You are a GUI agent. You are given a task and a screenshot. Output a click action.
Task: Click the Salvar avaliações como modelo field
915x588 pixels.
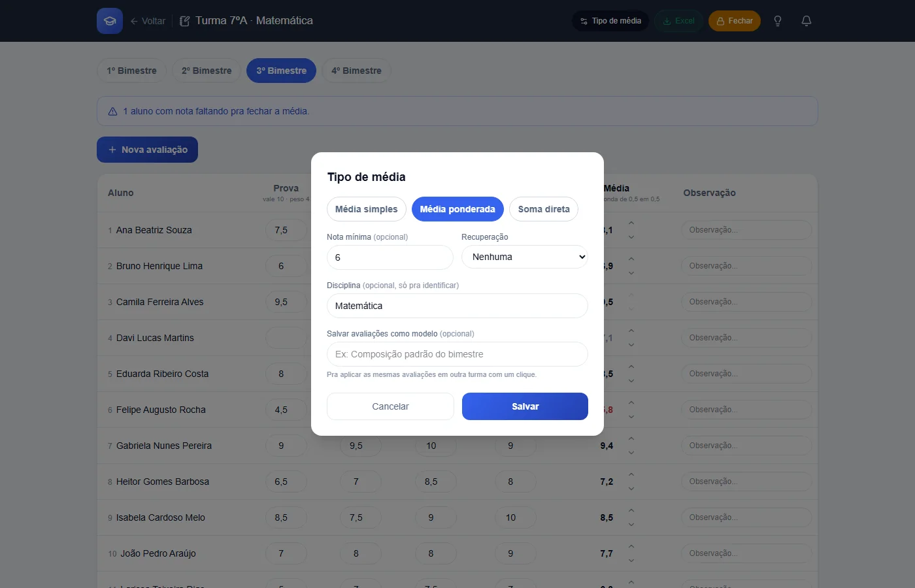tap(457, 354)
